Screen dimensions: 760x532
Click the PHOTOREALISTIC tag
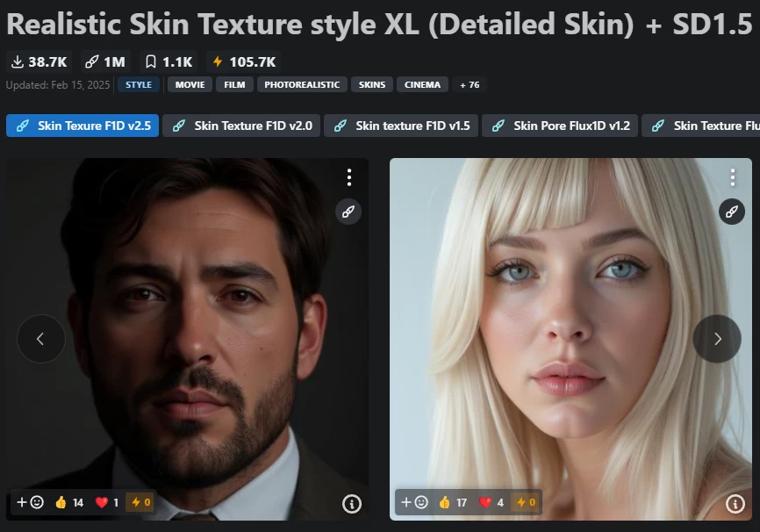(x=301, y=85)
